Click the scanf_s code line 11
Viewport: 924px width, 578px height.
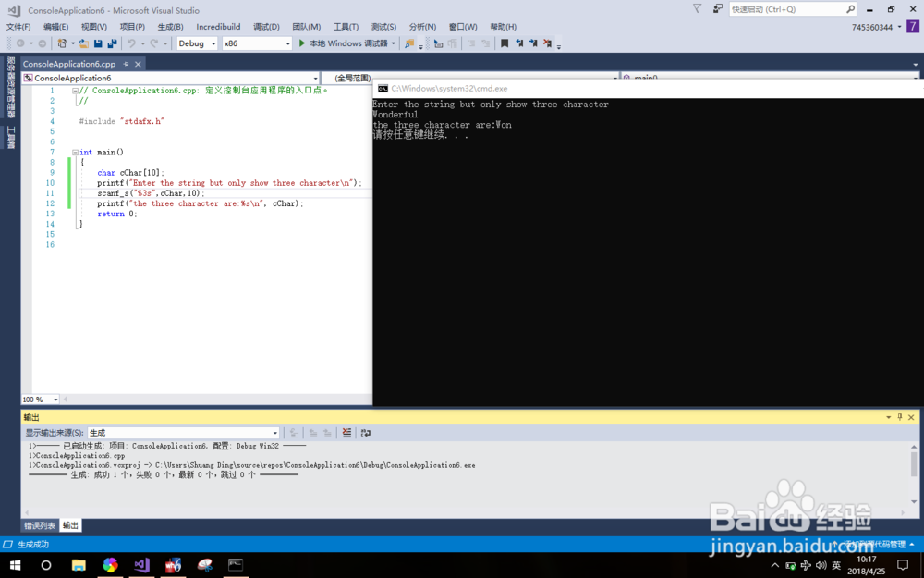pos(151,193)
